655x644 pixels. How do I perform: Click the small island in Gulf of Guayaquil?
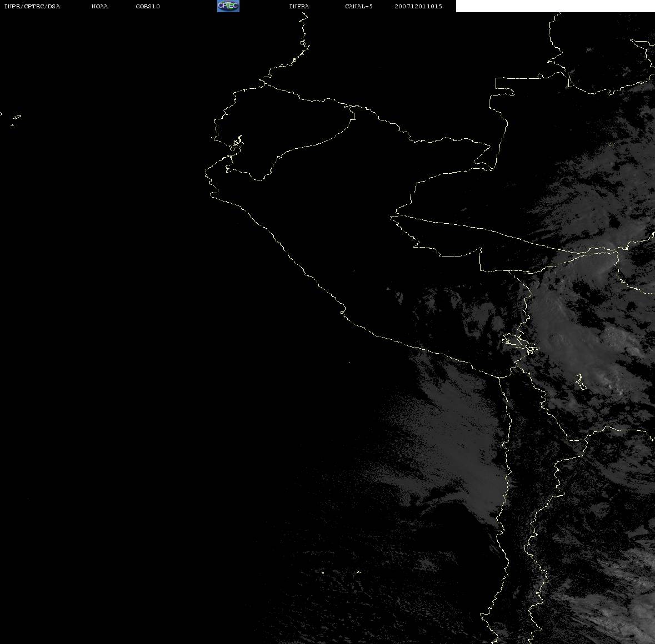[236, 143]
